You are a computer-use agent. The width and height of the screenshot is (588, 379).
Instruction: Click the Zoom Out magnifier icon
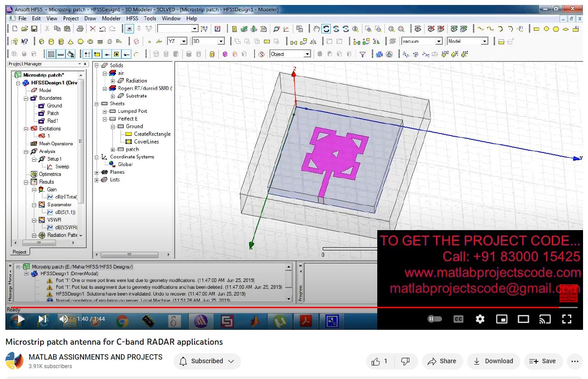tap(378, 29)
